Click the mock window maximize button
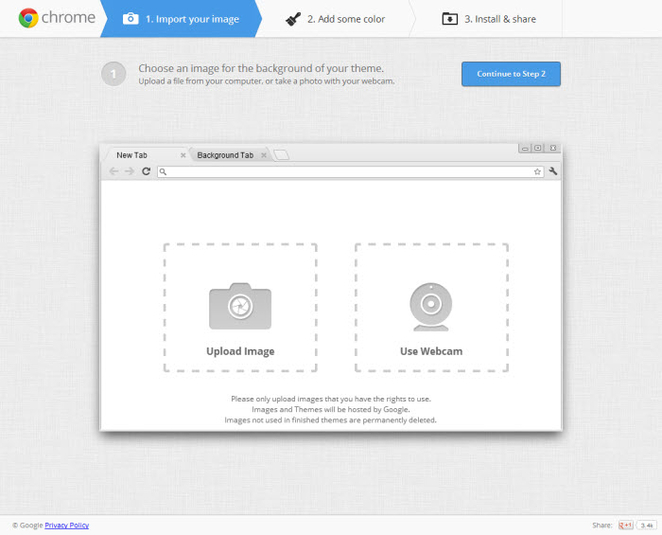The width and height of the screenshot is (662, 535). point(538,148)
